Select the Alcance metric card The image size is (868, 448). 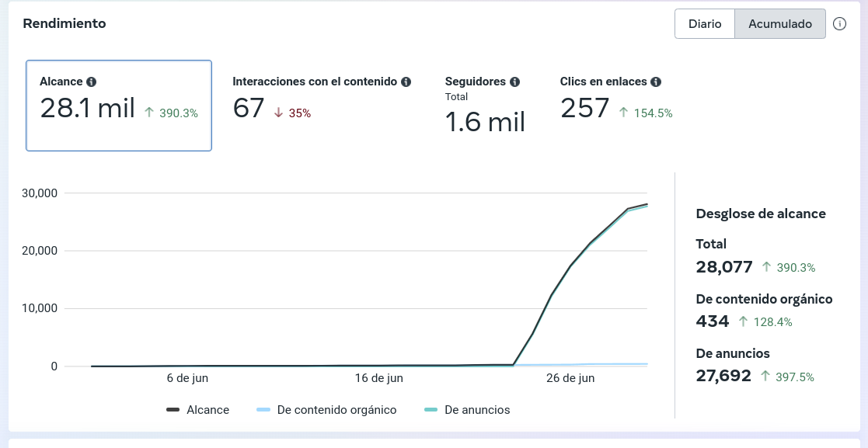(x=119, y=106)
